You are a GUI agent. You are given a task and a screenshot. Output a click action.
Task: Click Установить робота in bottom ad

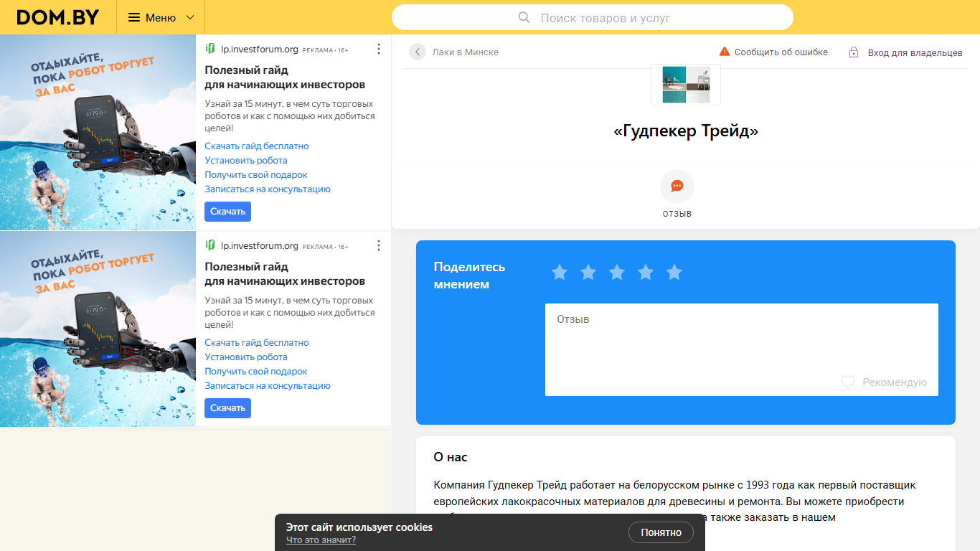pos(246,357)
